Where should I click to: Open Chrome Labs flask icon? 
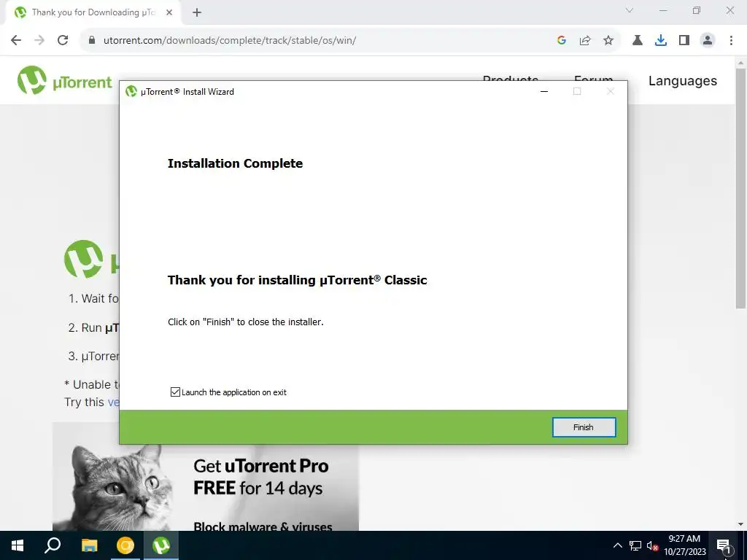638,41
